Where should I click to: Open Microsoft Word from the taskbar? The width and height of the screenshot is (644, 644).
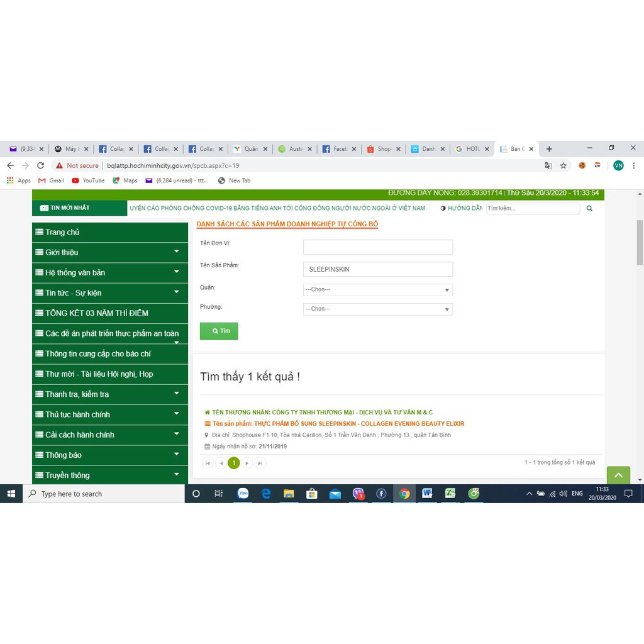[x=427, y=494]
